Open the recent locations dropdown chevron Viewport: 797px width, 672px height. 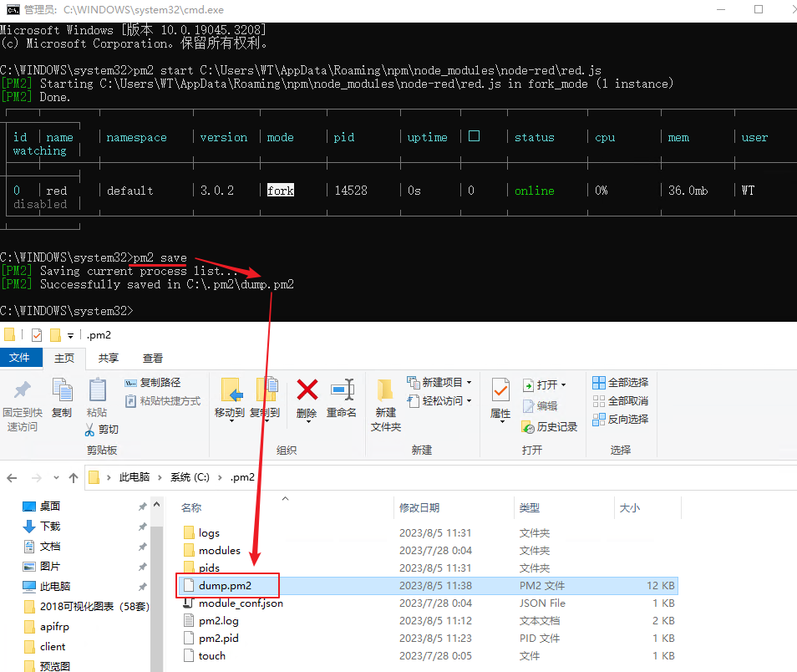57,478
